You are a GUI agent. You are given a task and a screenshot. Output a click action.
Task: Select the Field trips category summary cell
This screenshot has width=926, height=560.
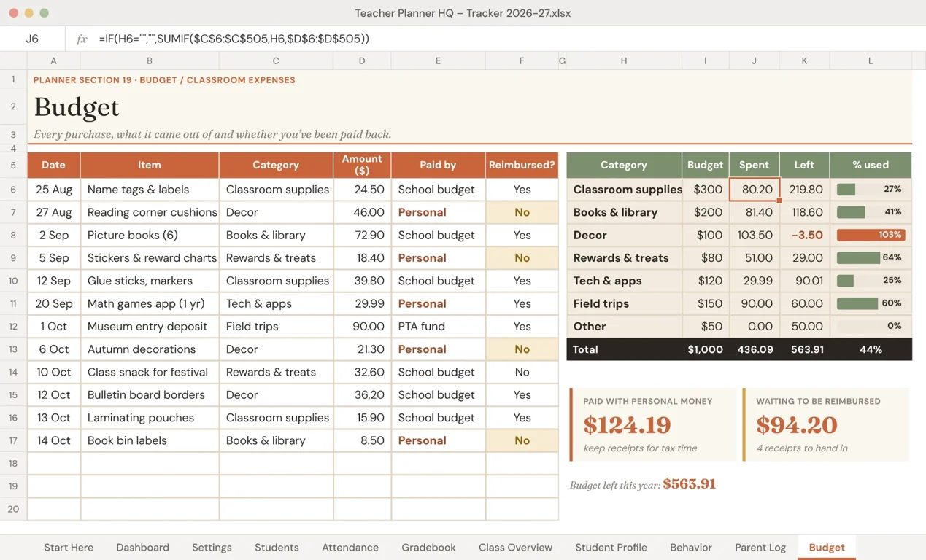click(624, 303)
